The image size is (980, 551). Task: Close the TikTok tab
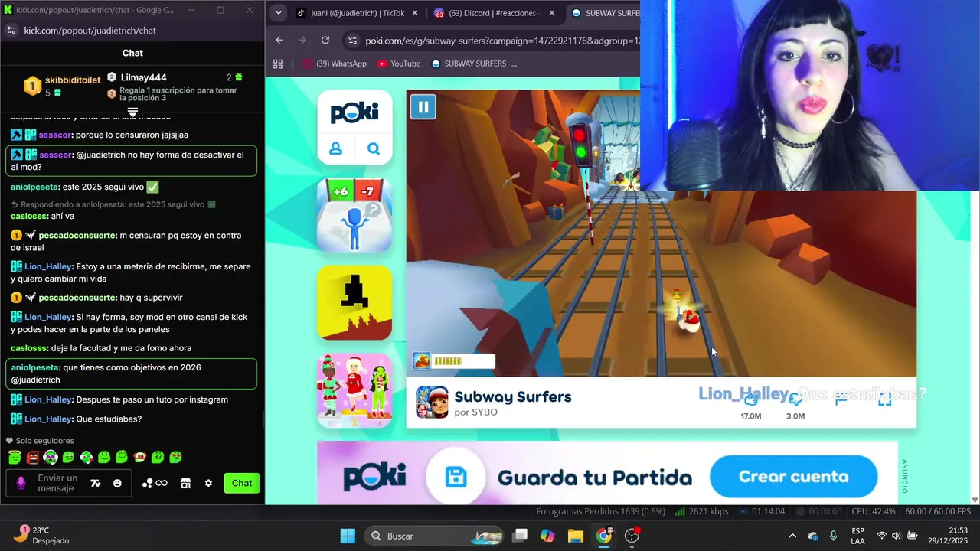pyautogui.click(x=414, y=13)
